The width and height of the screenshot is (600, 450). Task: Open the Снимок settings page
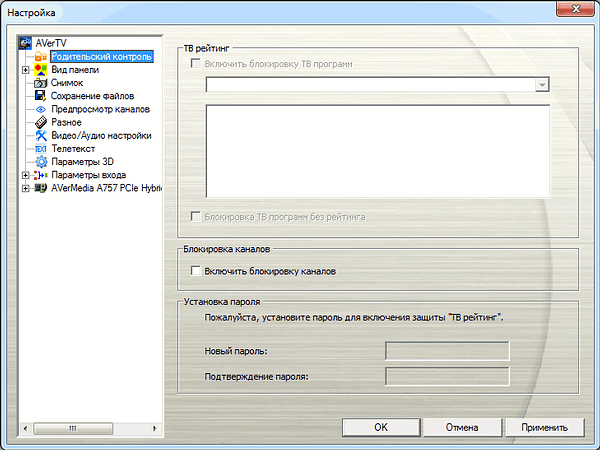click(67, 83)
